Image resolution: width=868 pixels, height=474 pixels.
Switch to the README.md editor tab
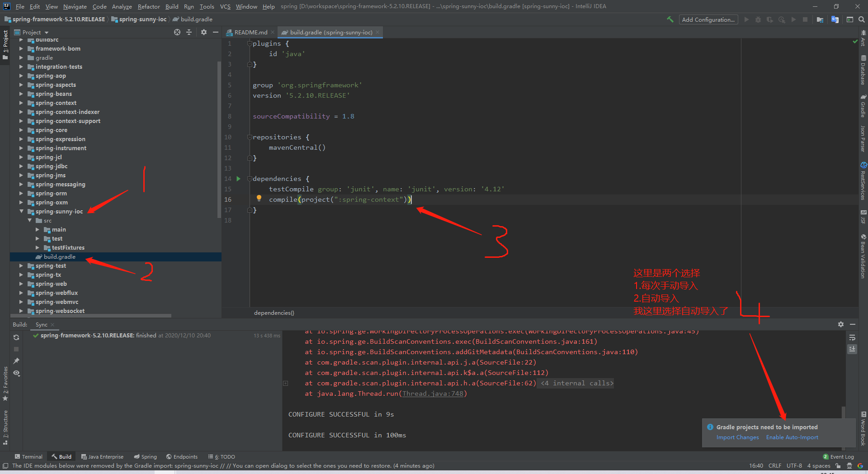click(x=250, y=32)
